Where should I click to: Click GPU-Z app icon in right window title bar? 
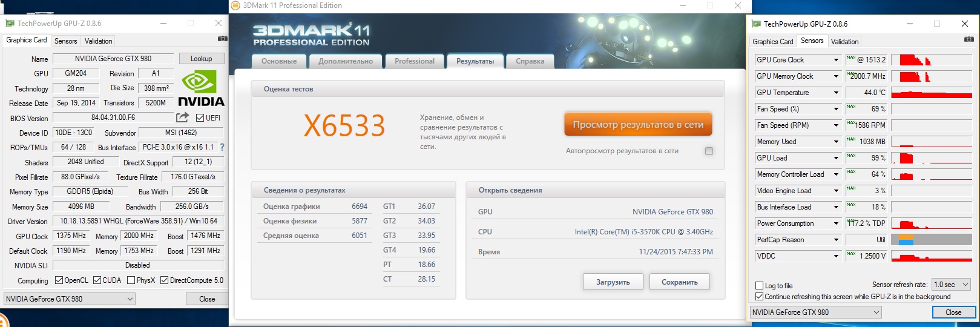pyautogui.click(x=756, y=24)
